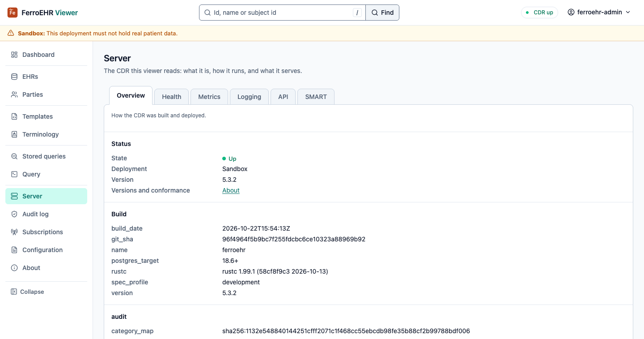Click the Deployment value Sandbox
The width and height of the screenshot is (644, 339).
tap(235, 169)
